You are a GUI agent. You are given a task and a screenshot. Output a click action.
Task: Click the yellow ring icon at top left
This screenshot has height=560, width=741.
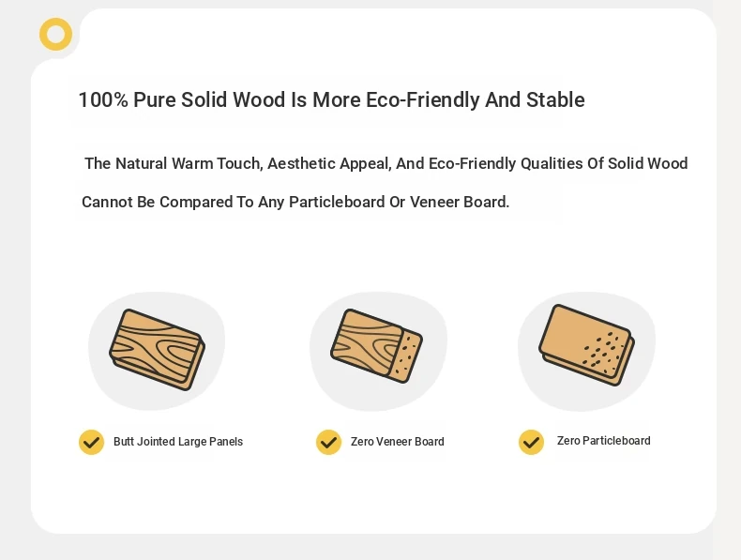coord(55,35)
